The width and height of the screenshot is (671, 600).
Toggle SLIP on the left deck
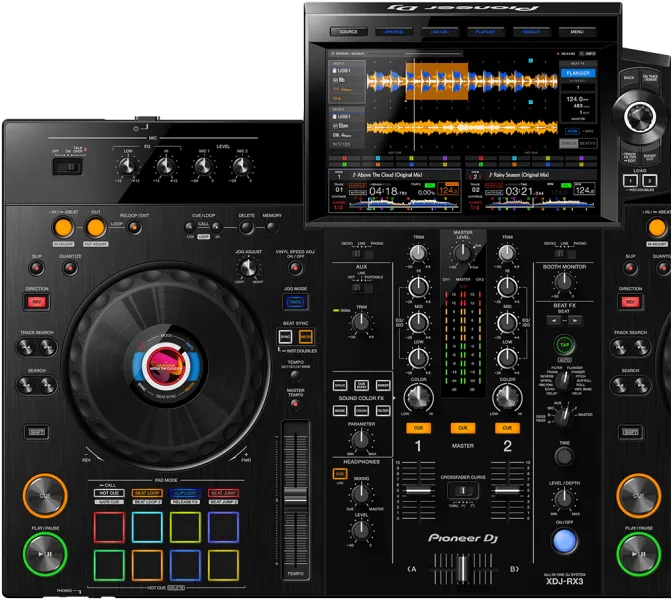pyautogui.click(x=36, y=268)
